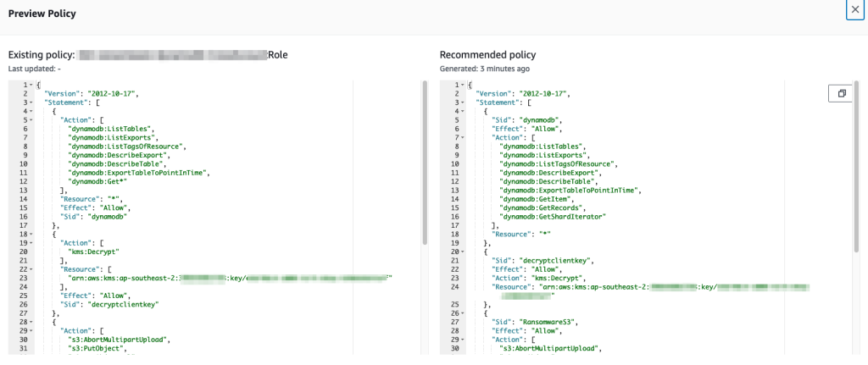This screenshot has width=868, height=365.
Task: Click "kms:Decrypt" on line 20 of existing policy
Action: pyautogui.click(x=92, y=252)
